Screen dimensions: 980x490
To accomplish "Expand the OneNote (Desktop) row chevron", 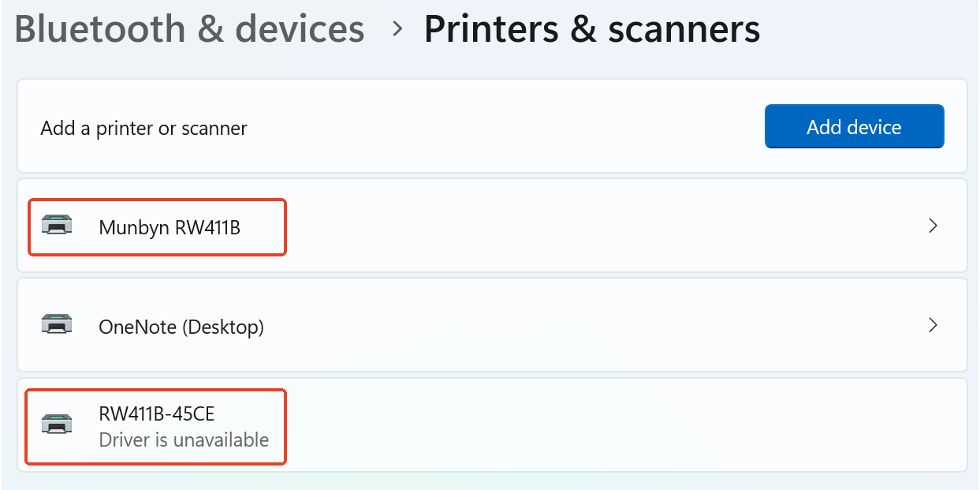I will 933,325.
